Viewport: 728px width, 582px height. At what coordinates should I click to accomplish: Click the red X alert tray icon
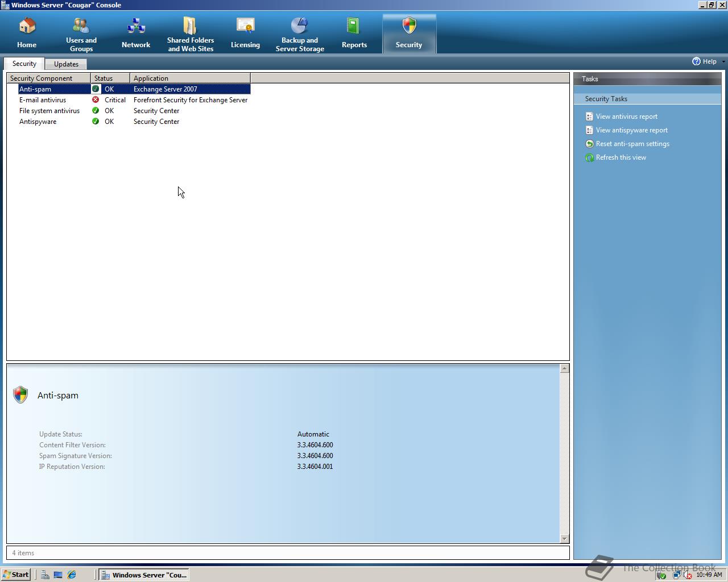687,575
